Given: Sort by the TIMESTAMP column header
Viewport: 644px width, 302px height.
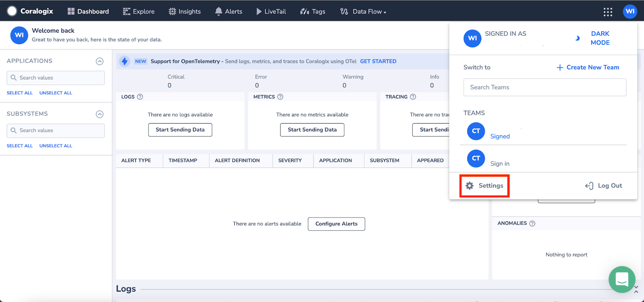Looking at the screenshot, I should tap(183, 160).
